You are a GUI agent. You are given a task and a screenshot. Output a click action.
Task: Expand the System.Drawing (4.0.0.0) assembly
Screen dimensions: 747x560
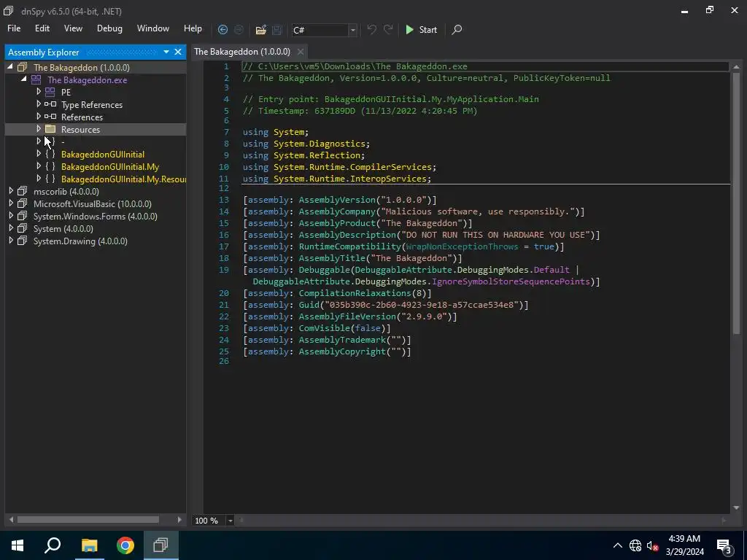(10, 240)
